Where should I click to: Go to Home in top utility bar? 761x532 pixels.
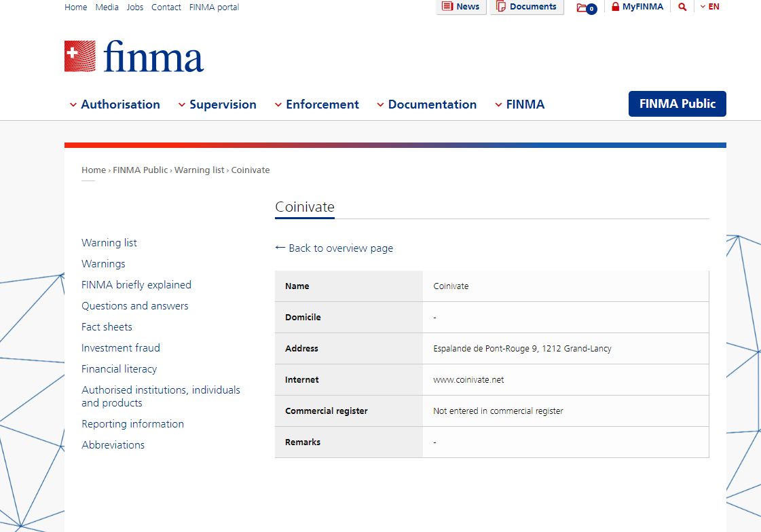point(76,7)
